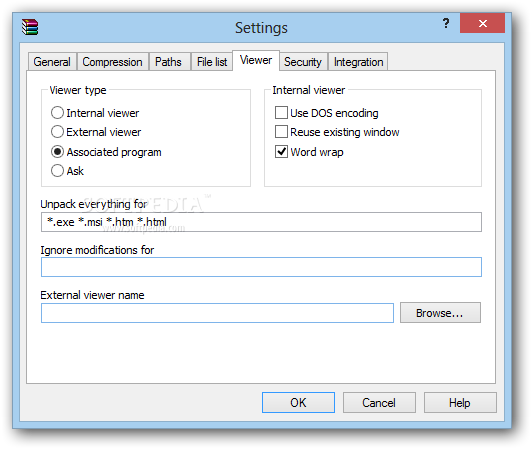Select the File list tab
This screenshot has height=449, width=532.
coord(212,62)
